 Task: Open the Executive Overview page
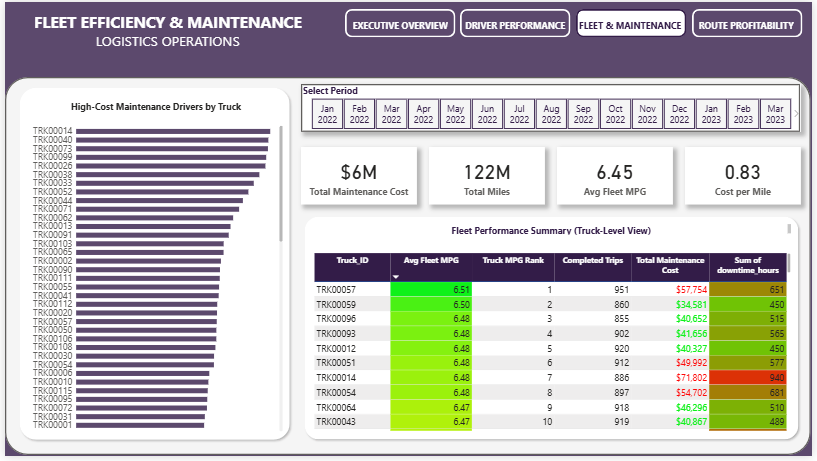click(400, 24)
